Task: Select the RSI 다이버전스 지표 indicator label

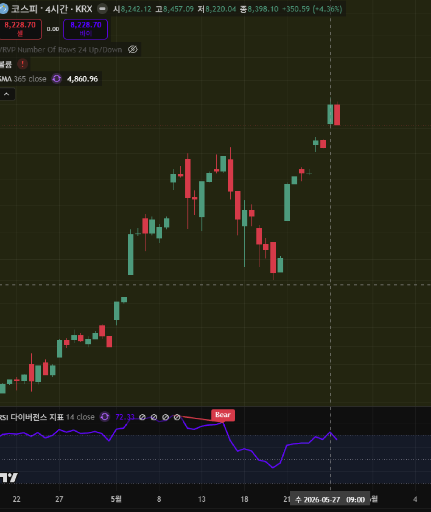Action: pyautogui.click(x=47, y=417)
